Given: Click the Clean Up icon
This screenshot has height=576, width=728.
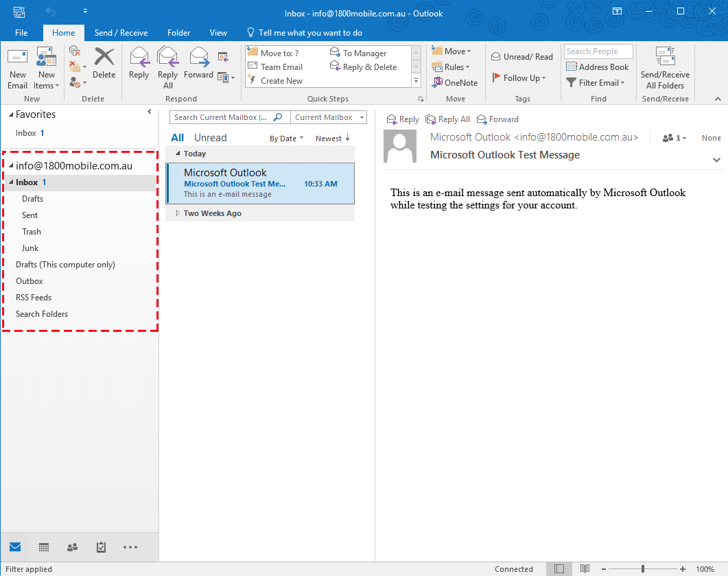Looking at the screenshot, I should click(x=77, y=67).
